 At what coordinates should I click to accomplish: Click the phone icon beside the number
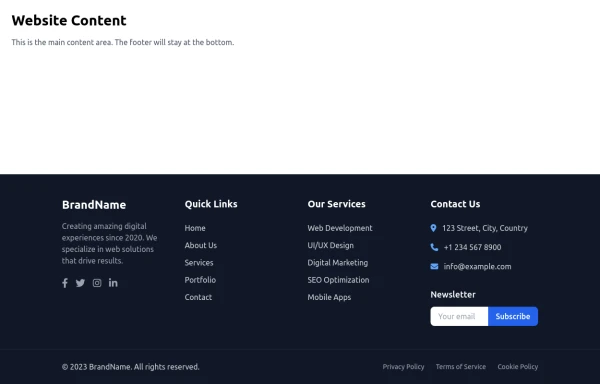point(434,247)
